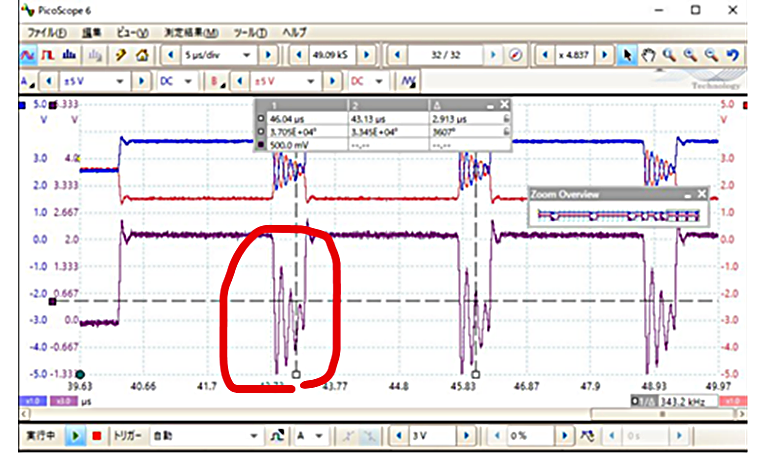Start capture with green play button

(x=76, y=436)
